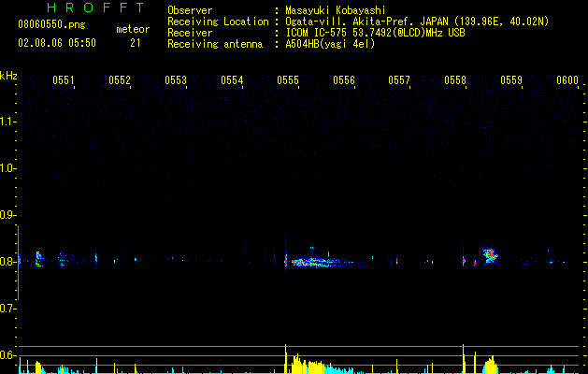
Task: Click the bright echo cluster before 0559
Action: [x=490, y=255]
